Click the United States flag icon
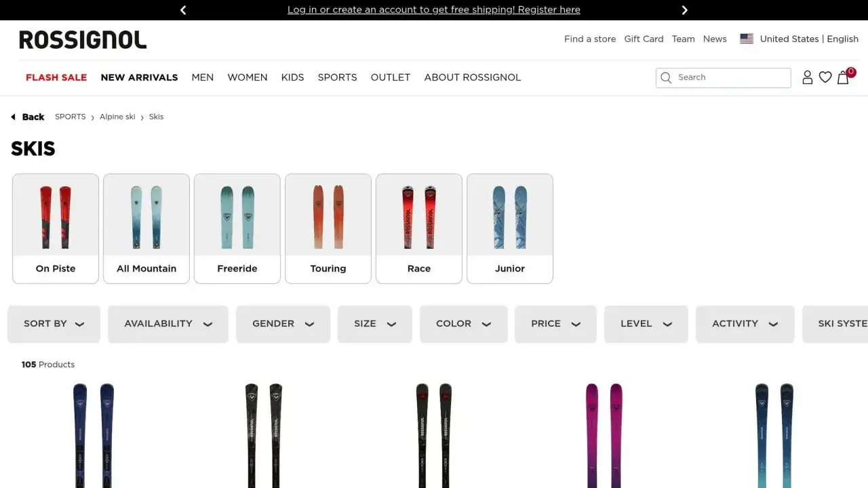Viewport: 868px width, 488px height. [747, 39]
